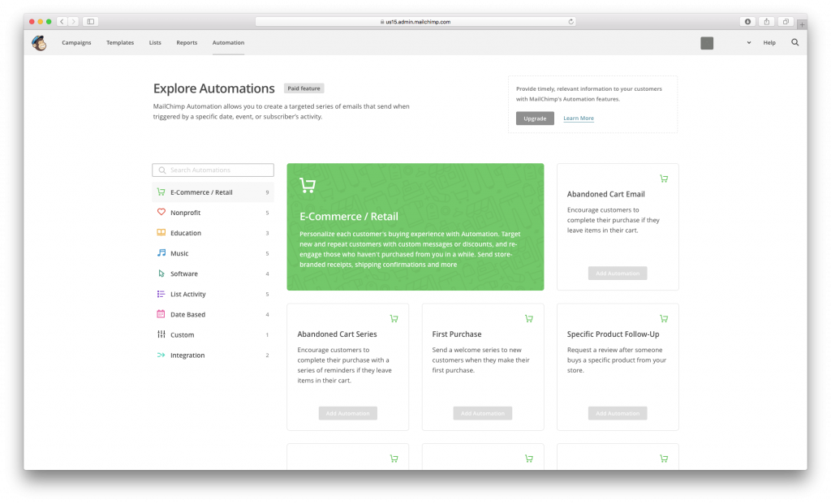The width and height of the screenshot is (831, 504).
Task: Click the large cart icon in the green banner
Action: [308, 185]
